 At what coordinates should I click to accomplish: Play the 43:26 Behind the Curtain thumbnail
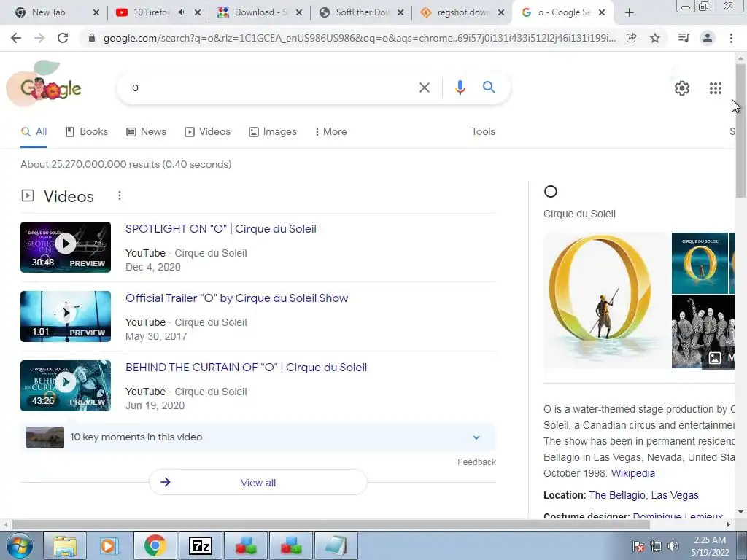[66, 386]
